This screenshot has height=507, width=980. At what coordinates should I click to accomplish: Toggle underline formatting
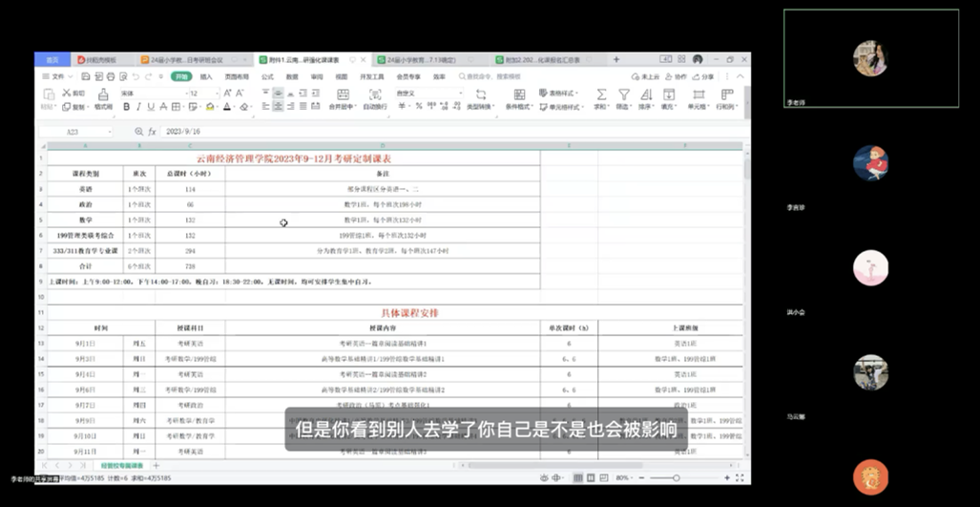tap(151, 107)
